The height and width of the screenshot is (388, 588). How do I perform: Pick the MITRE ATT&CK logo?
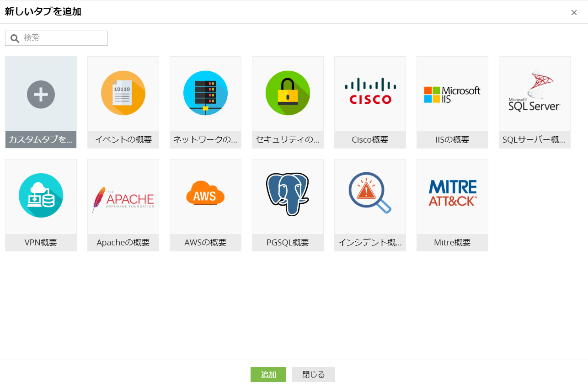point(452,193)
